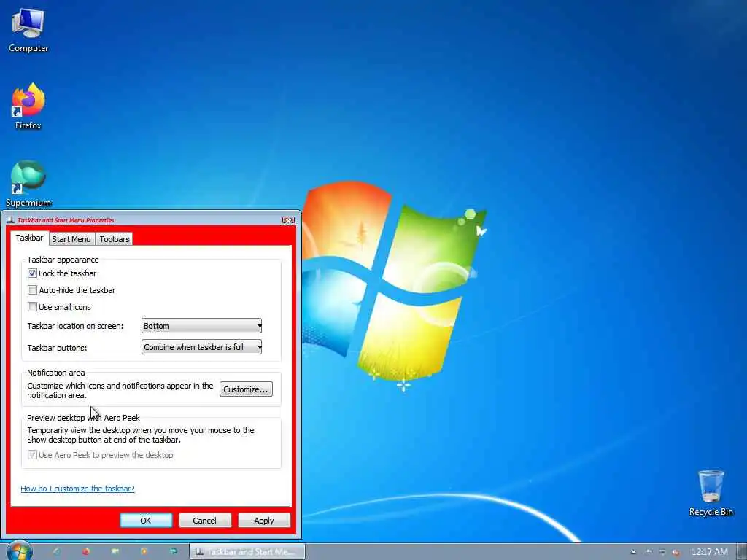
Task: Select the Firefox desktop shortcut
Action: pyautogui.click(x=28, y=106)
